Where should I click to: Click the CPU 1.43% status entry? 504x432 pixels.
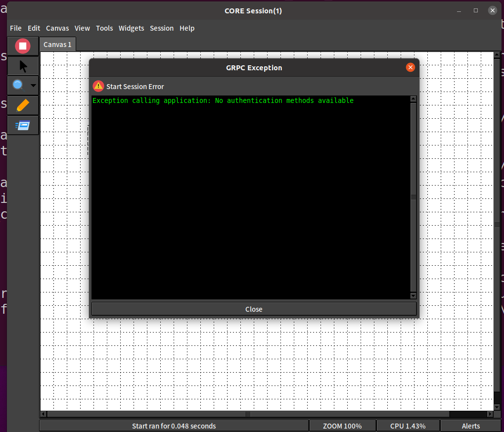tap(408, 426)
